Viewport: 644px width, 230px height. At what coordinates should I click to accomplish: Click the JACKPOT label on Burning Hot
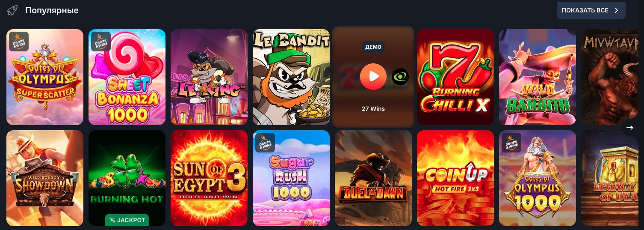pyautogui.click(x=127, y=220)
